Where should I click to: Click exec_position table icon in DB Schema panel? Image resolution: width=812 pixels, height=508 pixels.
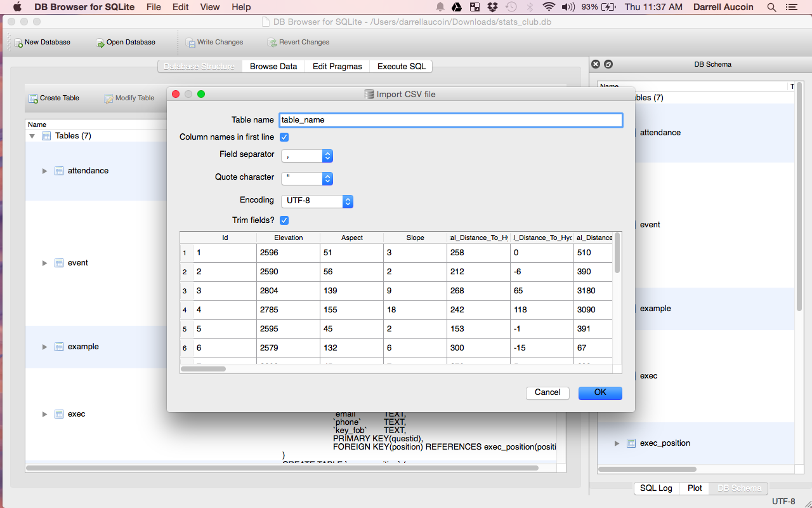coord(631,443)
